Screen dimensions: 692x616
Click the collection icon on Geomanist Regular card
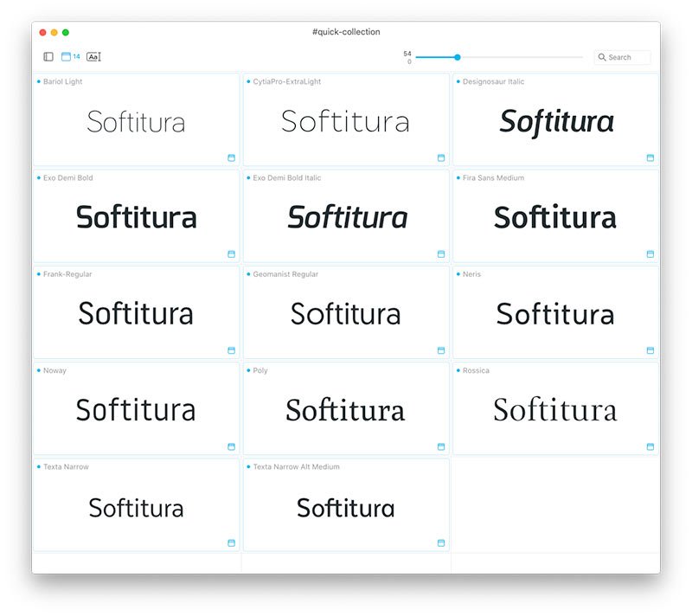(441, 350)
